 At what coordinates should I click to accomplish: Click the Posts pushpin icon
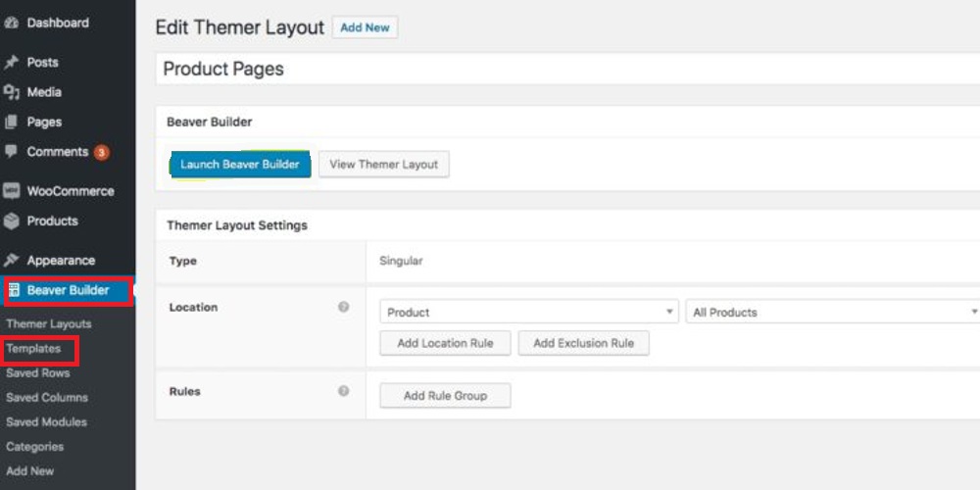pyautogui.click(x=11, y=63)
